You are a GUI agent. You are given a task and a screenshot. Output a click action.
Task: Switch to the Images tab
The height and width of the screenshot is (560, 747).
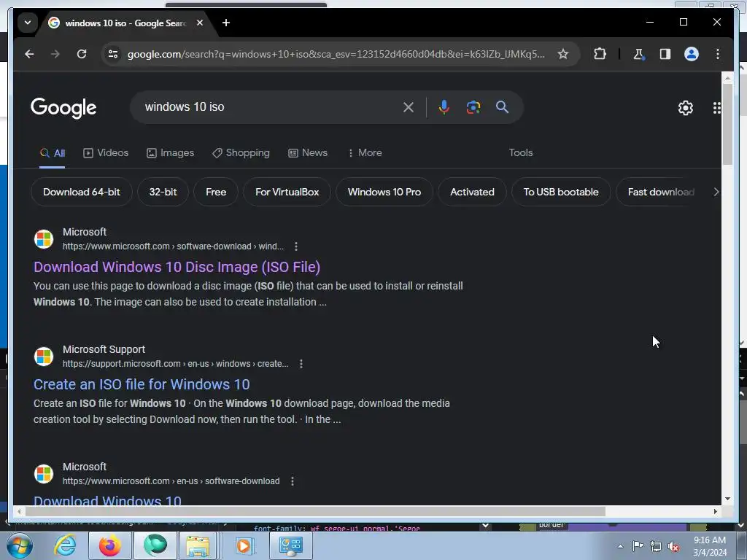click(x=171, y=153)
